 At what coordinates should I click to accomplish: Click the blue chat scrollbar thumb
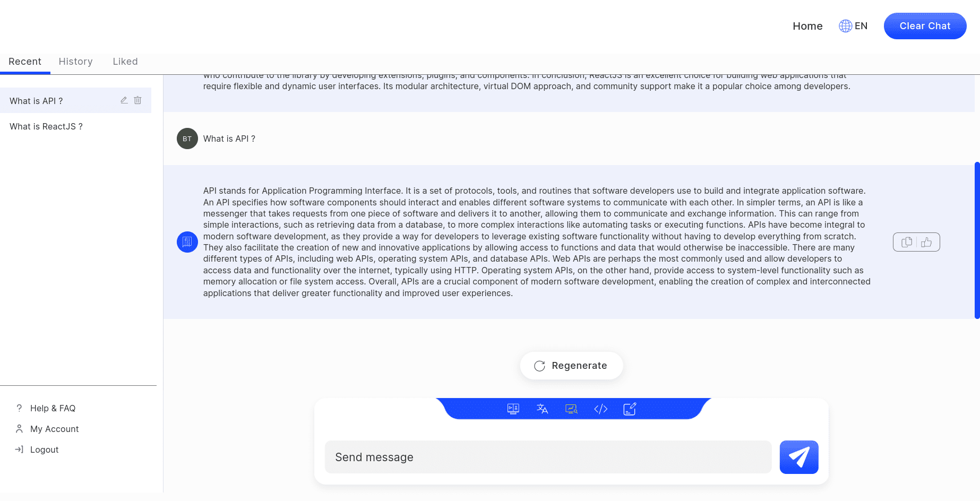[x=977, y=240]
